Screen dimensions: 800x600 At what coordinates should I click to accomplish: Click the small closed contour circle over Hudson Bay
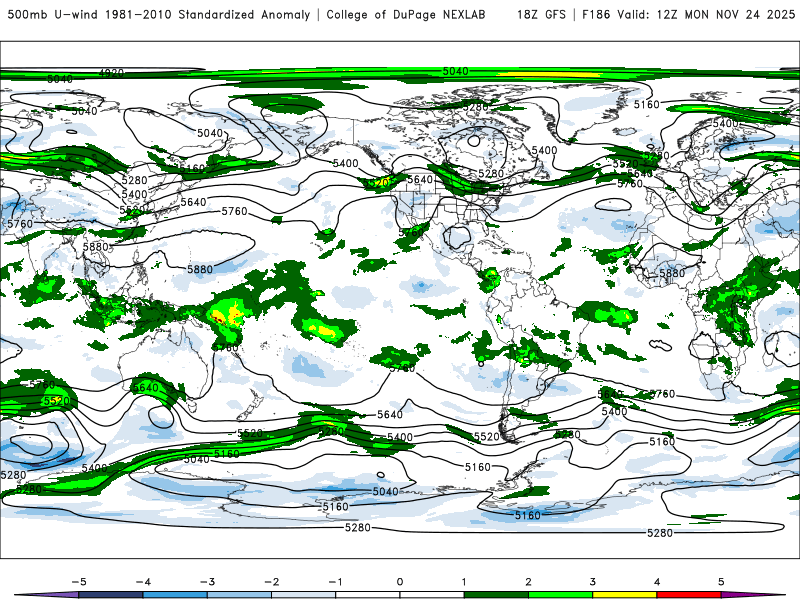[x=474, y=140]
